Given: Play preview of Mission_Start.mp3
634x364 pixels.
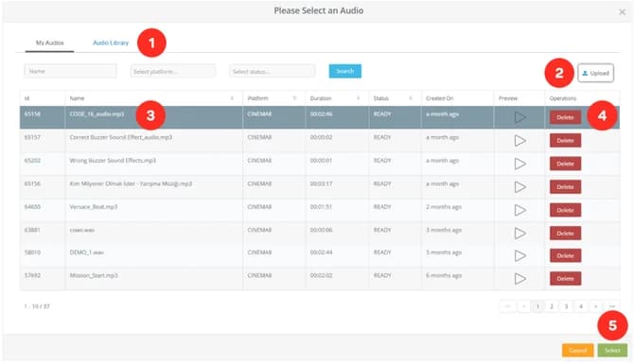Looking at the screenshot, I should coord(520,279).
